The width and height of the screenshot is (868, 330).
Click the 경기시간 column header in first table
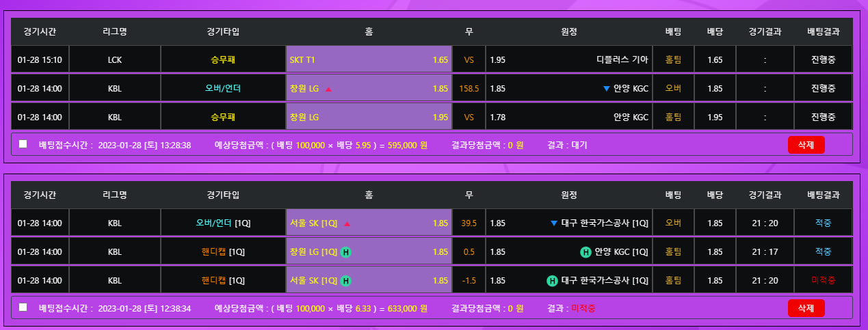tap(40, 31)
